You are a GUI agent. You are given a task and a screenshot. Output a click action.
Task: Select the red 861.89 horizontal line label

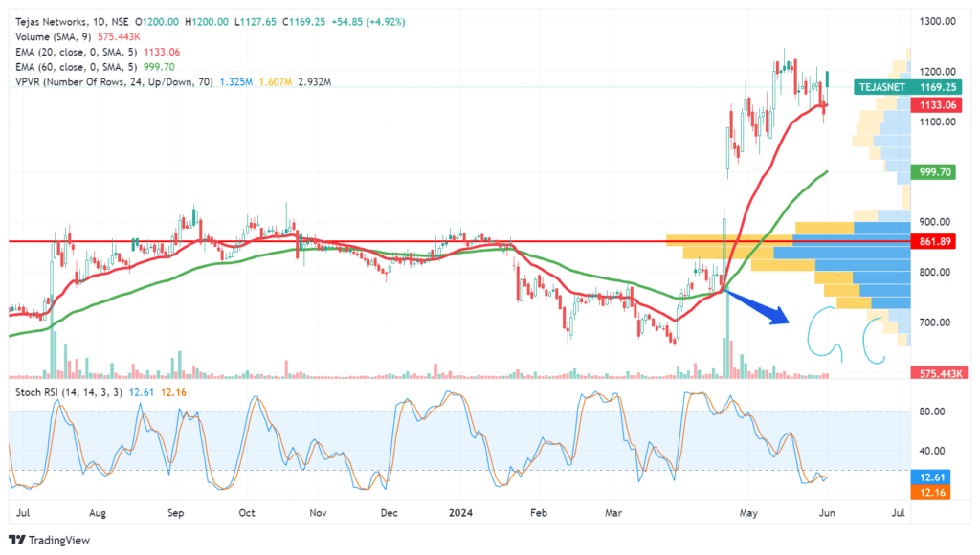[x=933, y=241]
